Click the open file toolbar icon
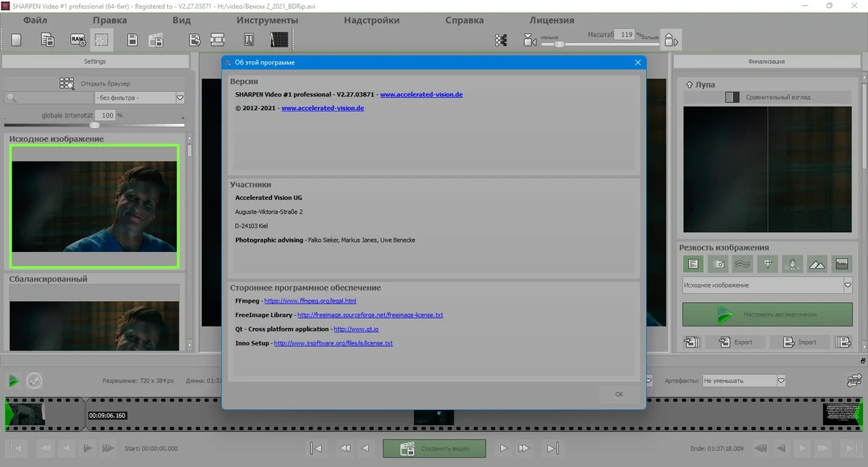 (48, 40)
